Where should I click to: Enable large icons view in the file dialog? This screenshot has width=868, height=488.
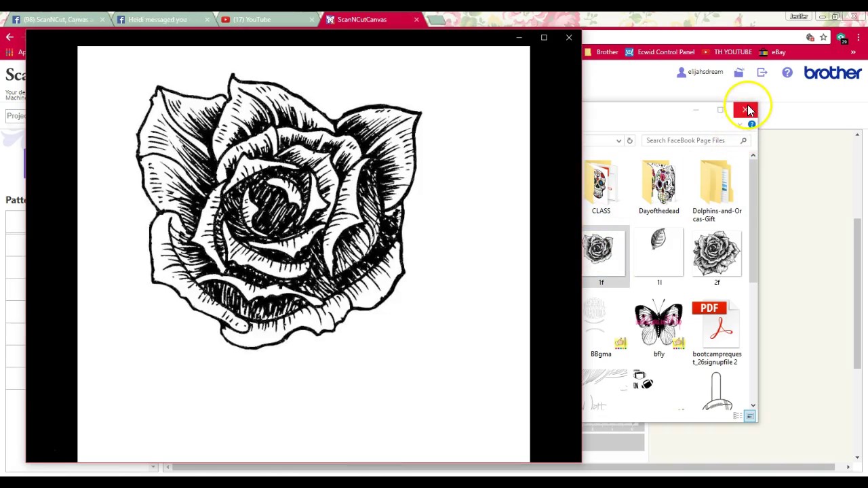click(x=750, y=415)
